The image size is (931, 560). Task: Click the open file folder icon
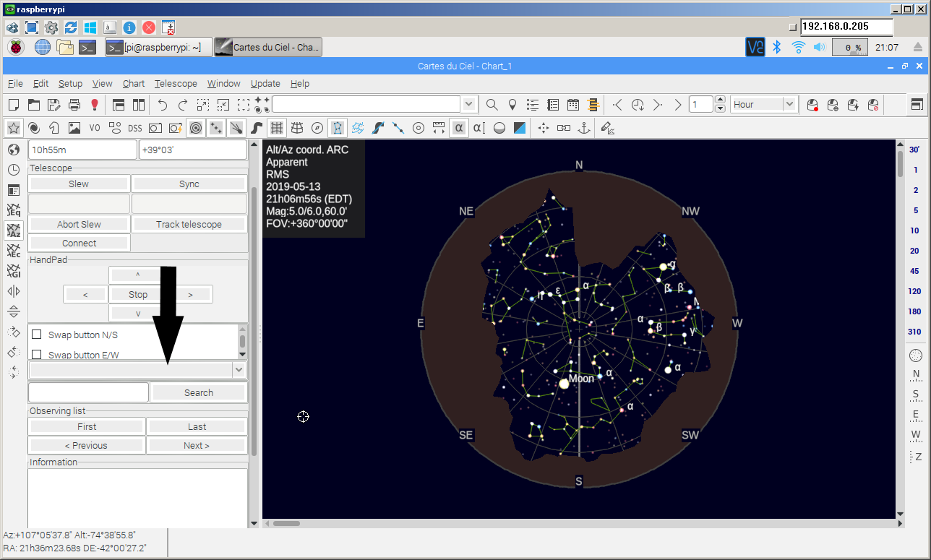pyautogui.click(x=33, y=105)
